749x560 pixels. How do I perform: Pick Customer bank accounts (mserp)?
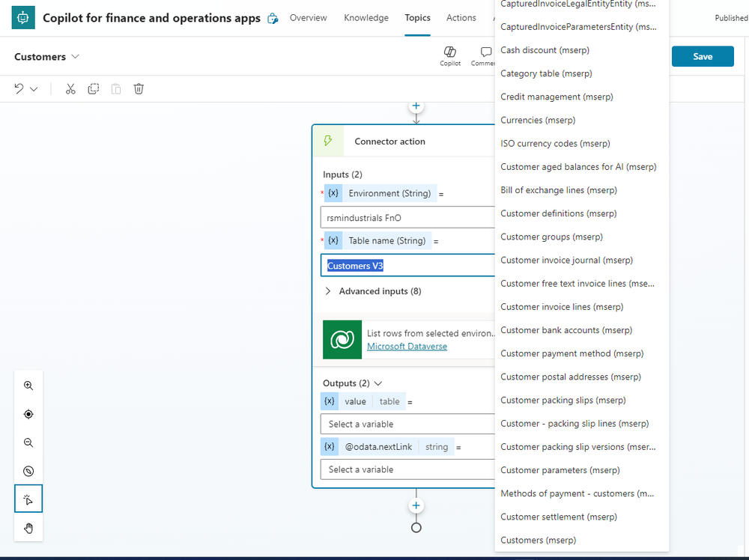pyautogui.click(x=582, y=330)
